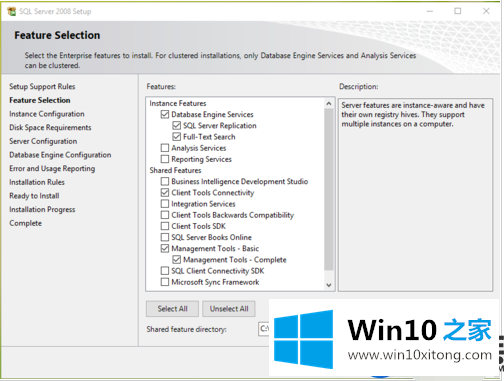Select Setup Support Rules step

coord(42,87)
